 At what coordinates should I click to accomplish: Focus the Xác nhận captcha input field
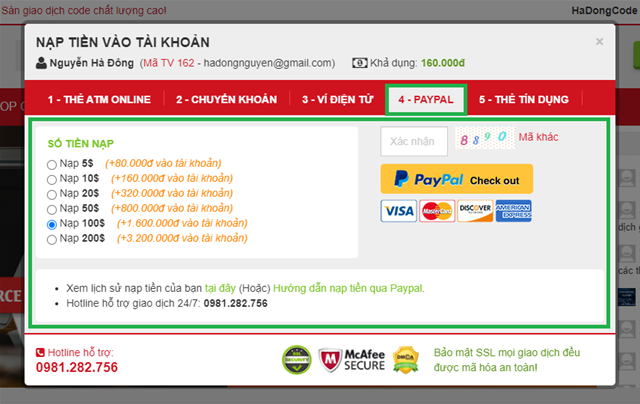tap(414, 141)
